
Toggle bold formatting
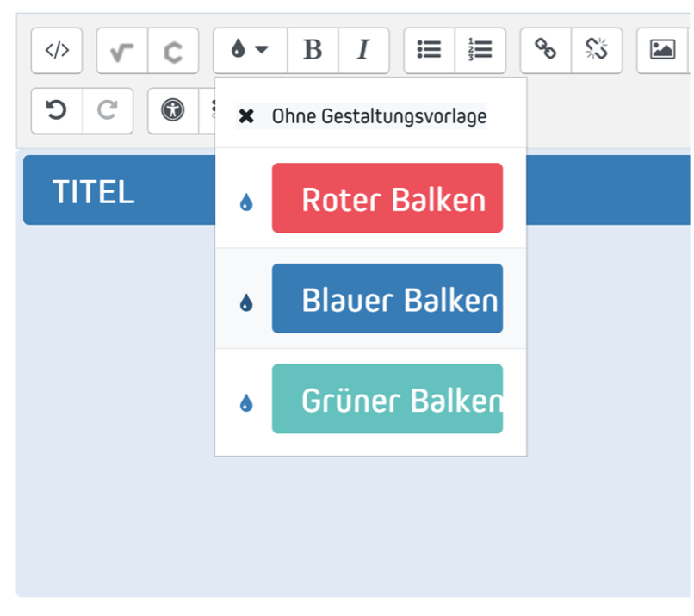click(313, 50)
